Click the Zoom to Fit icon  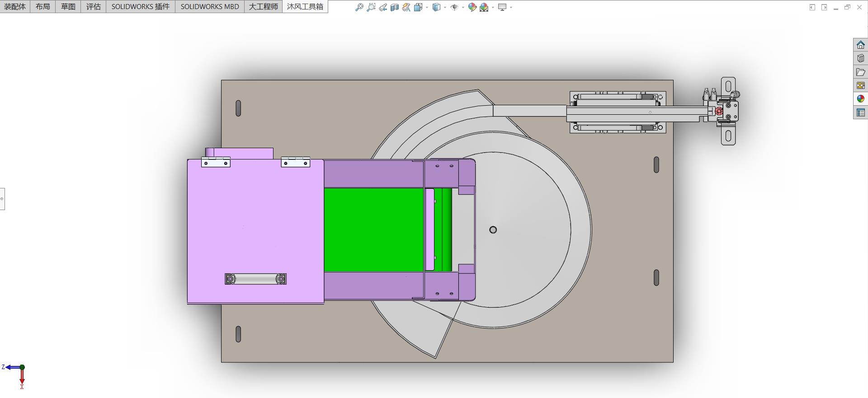[359, 7]
